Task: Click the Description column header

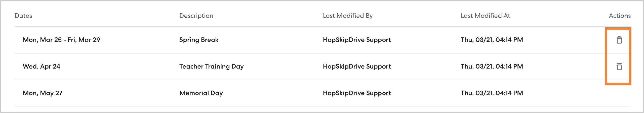Action: coord(196,16)
